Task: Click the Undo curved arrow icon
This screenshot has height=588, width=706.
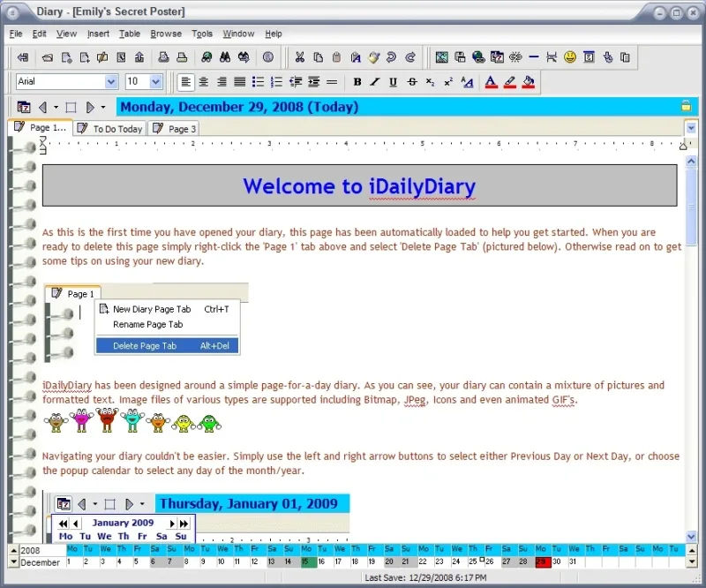Action: click(392, 57)
